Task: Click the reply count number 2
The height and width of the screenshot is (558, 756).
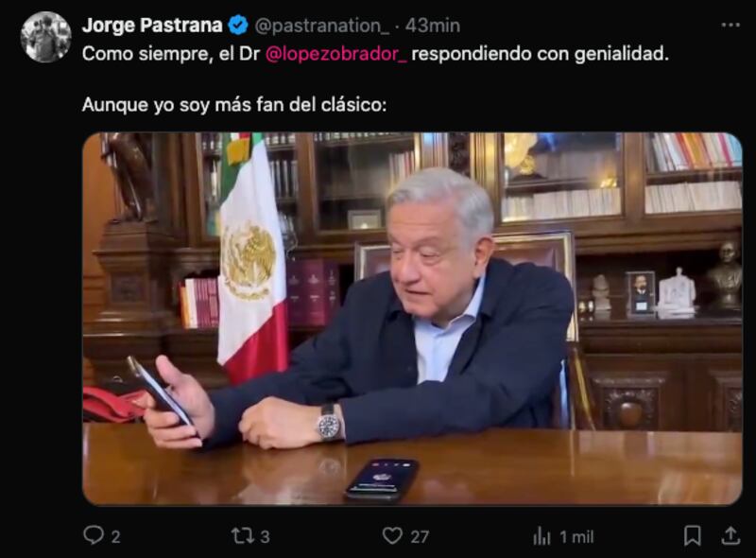Action: click(115, 537)
